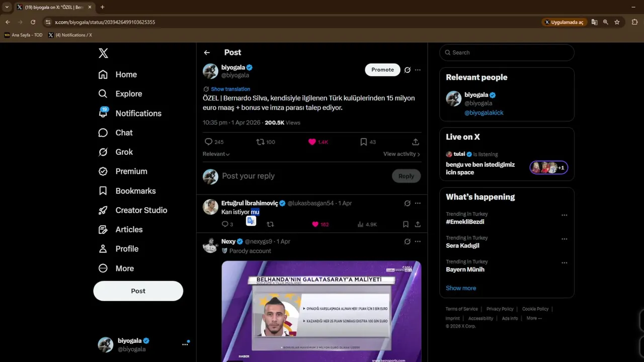This screenshot has width=644, height=362.
Task: Repost Ertuğrul İbrahimoviç's reply
Action: pyautogui.click(x=270, y=224)
